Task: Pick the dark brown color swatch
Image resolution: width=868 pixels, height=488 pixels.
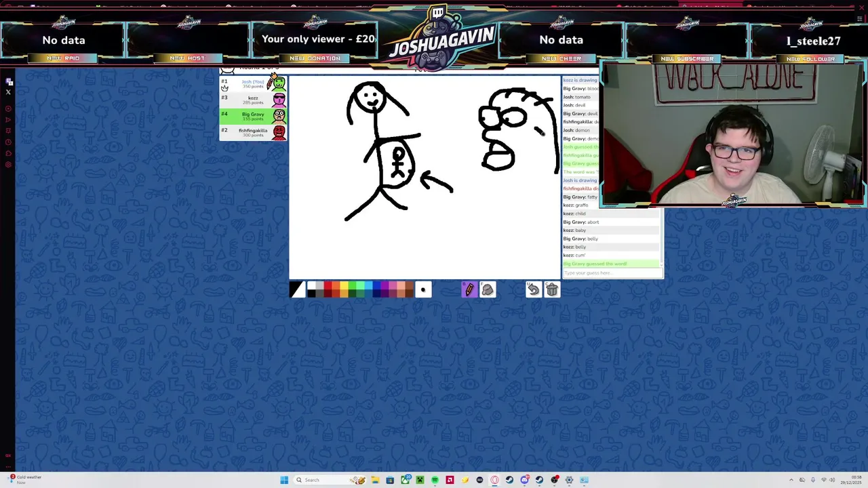Action: [409, 293]
